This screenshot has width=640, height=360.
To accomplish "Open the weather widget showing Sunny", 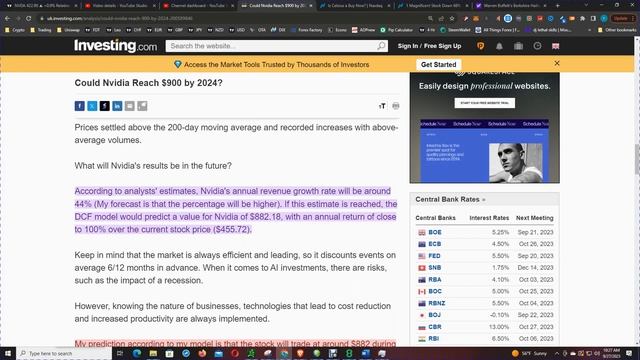I will click(529, 353).
